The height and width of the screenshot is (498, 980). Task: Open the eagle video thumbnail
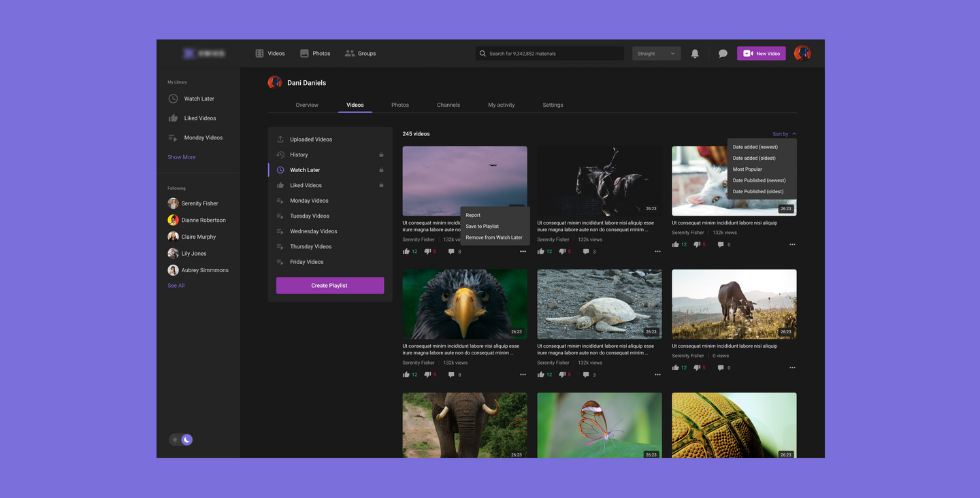click(465, 304)
